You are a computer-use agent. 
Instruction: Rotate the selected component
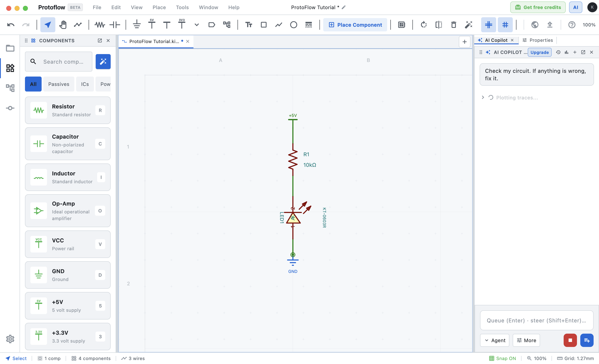tap(424, 25)
